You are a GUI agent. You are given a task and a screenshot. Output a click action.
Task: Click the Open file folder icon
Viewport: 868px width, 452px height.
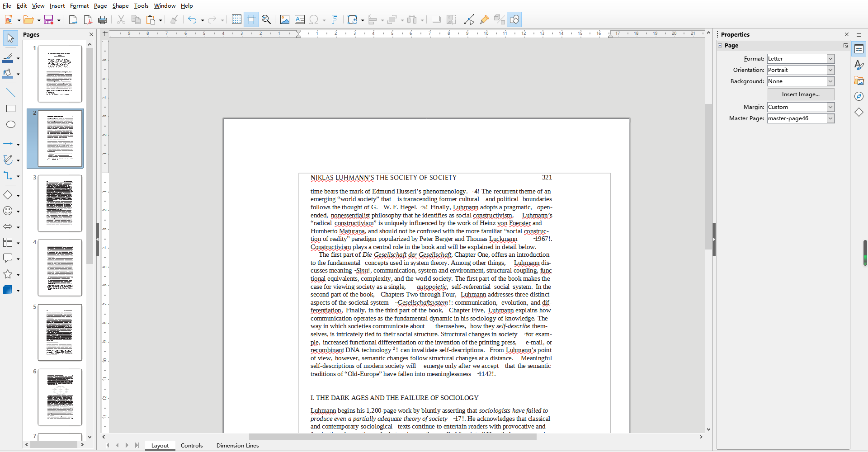tap(28, 19)
